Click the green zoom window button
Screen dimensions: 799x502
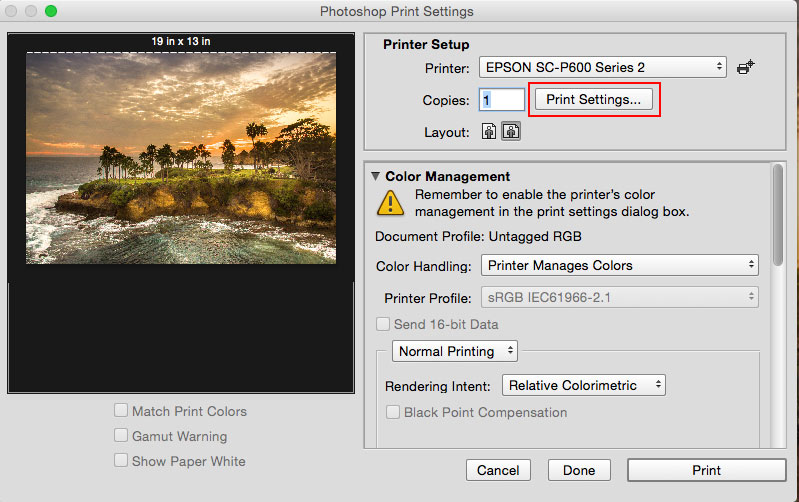pos(50,11)
